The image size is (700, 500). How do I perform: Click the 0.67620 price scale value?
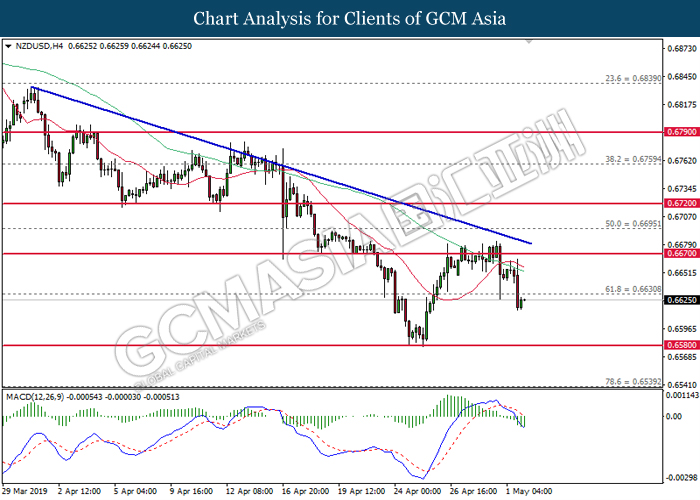(682, 161)
